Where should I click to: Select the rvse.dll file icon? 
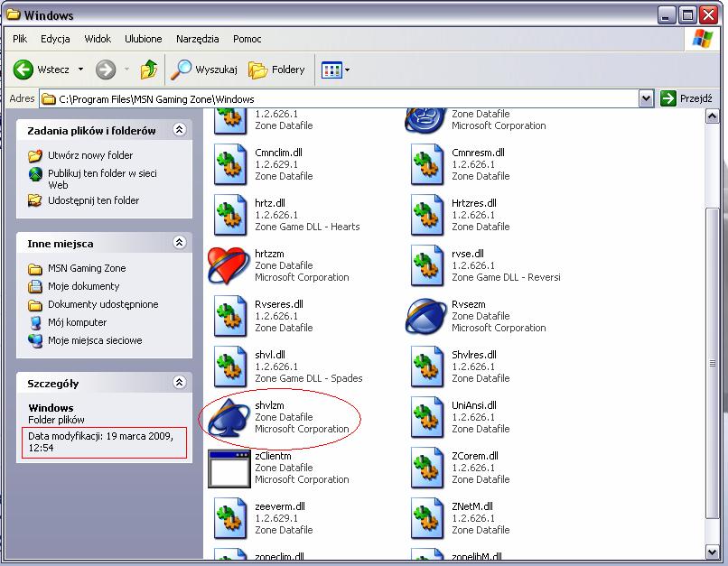point(426,265)
